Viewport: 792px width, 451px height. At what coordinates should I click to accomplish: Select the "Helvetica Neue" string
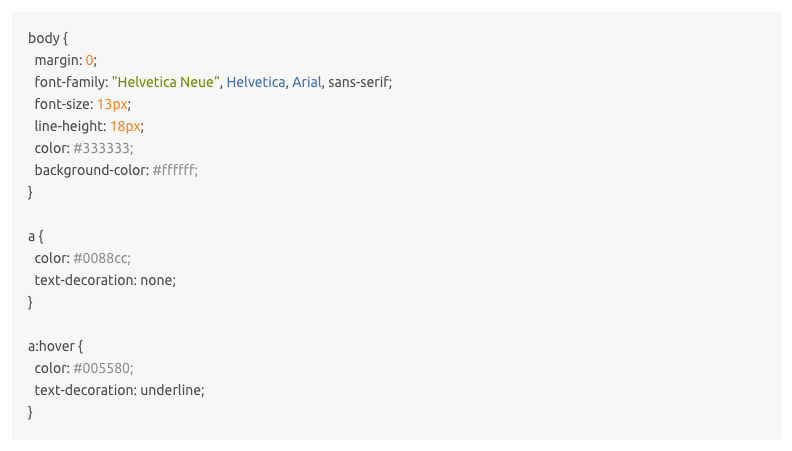click(x=166, y=82)
